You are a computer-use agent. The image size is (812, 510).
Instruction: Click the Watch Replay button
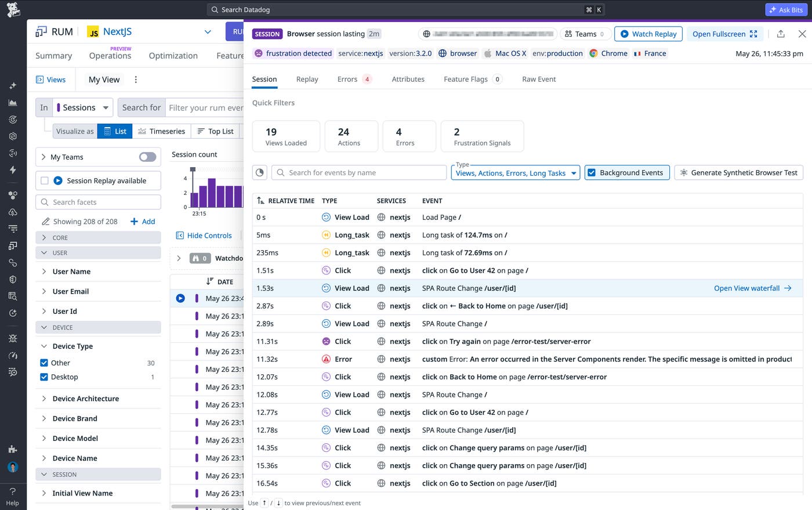(x=648, y=34)
